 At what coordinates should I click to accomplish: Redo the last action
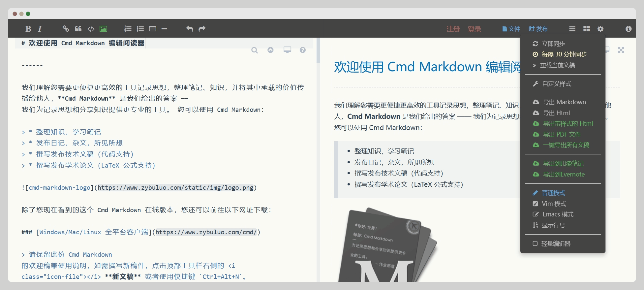click(x=202, y=29)
